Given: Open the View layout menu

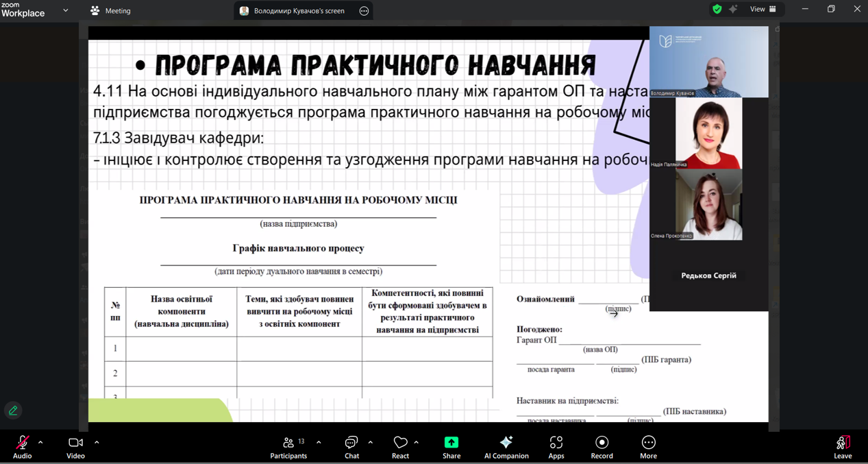Looking at the screenshot, I should [763, 10].
